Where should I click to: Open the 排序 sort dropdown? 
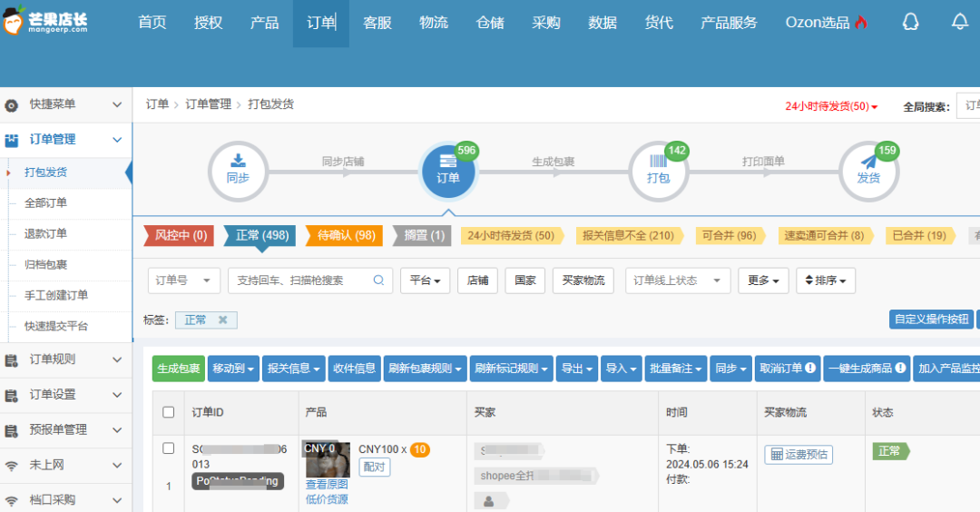tap(826, 281)
